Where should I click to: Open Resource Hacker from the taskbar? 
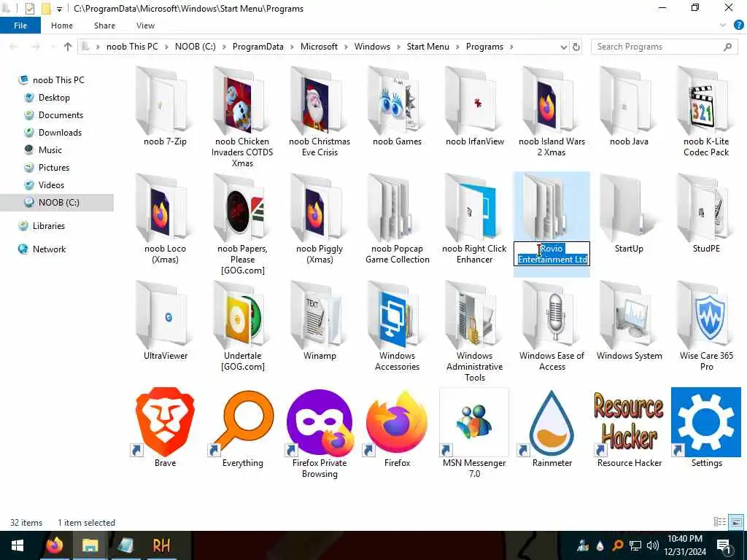[x=161, y=545]
